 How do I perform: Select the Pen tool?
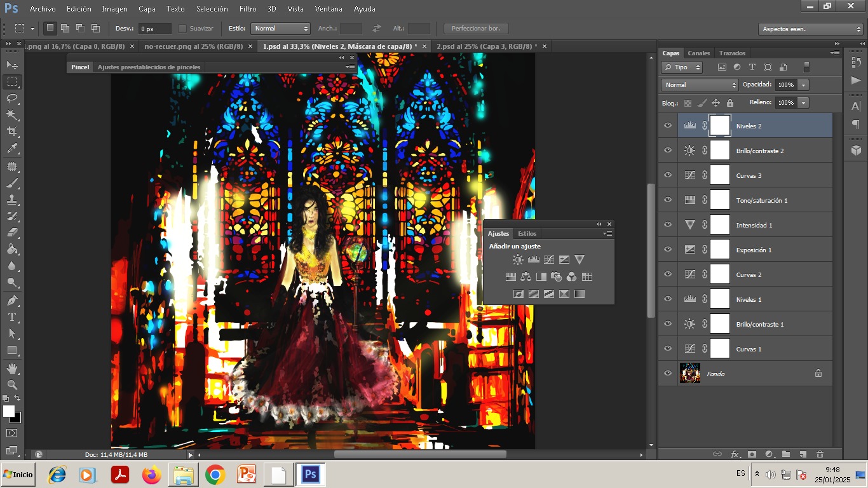tap(12, 300)
